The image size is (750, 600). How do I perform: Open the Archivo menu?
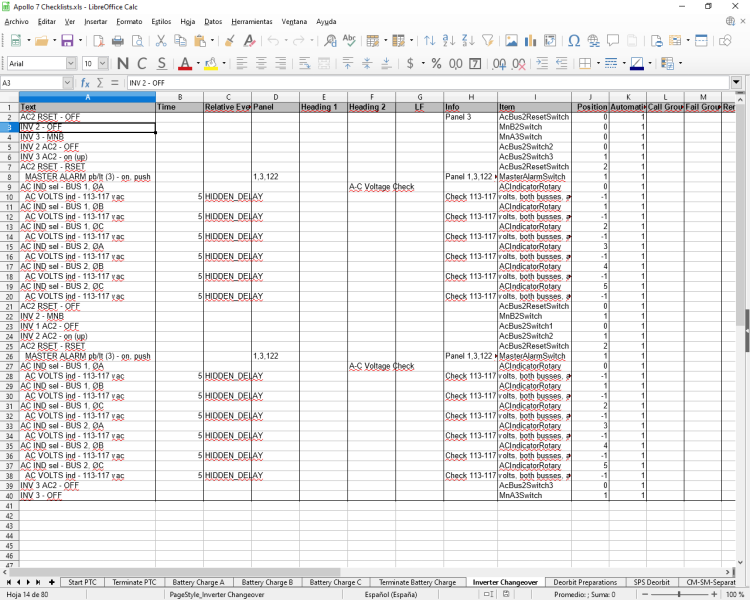coord(17,22)
